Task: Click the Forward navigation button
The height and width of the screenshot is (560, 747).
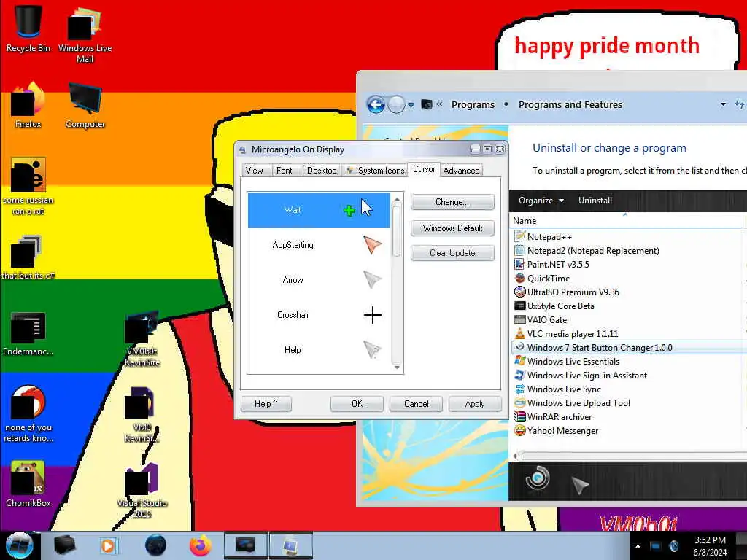Action: pos(396,104)
